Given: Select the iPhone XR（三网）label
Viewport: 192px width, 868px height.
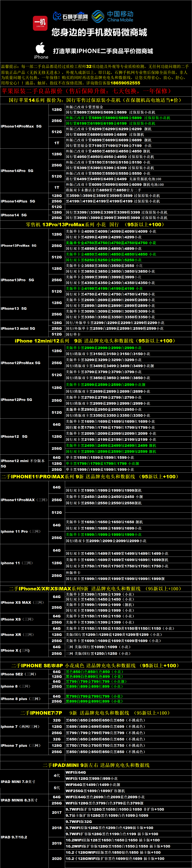Looking at the screenshot, I should (x=18, y=635).
